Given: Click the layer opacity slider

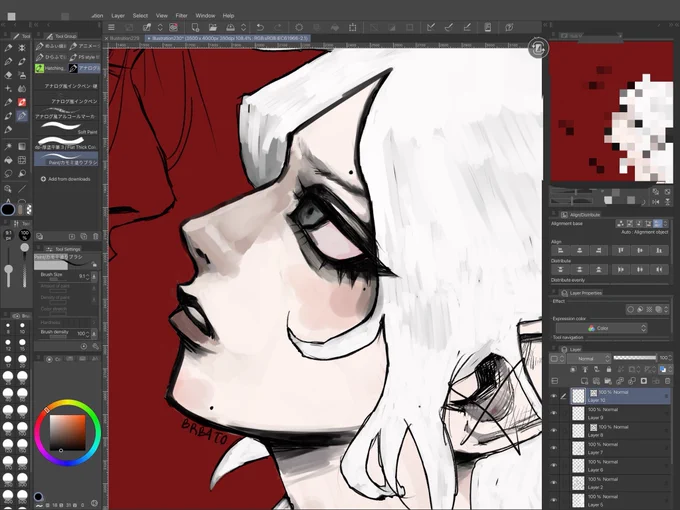Looking at the screenshot, I should click(635, 358).
